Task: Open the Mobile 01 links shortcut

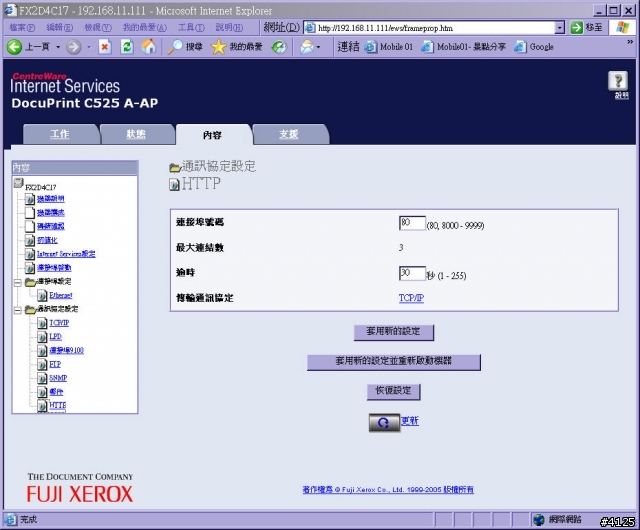Action: (x=388, y=47)
